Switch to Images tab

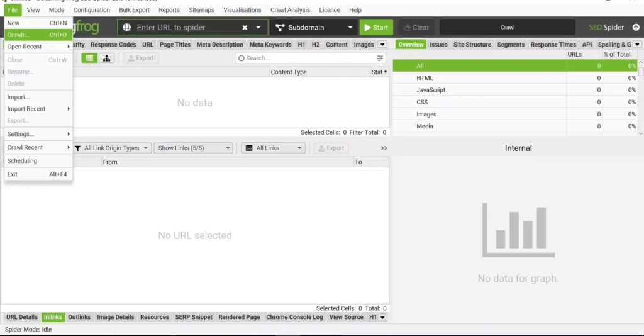pyautogui.click(x=364, y=45)
